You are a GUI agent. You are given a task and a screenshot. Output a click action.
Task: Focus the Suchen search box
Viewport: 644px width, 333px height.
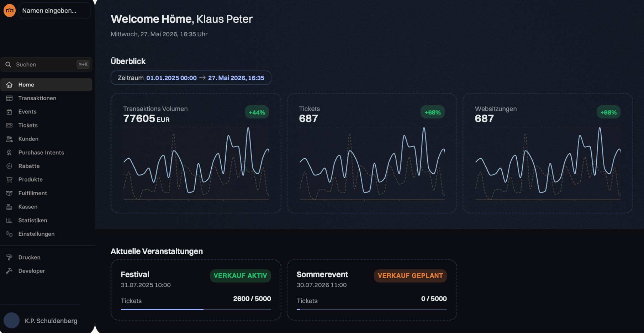[x=46, y=64]
